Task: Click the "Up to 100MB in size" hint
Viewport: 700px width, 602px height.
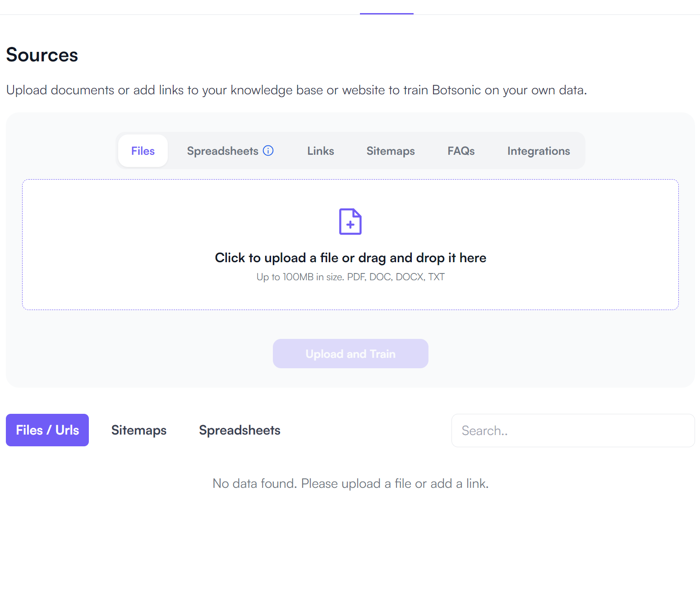Action: point(350,277)
